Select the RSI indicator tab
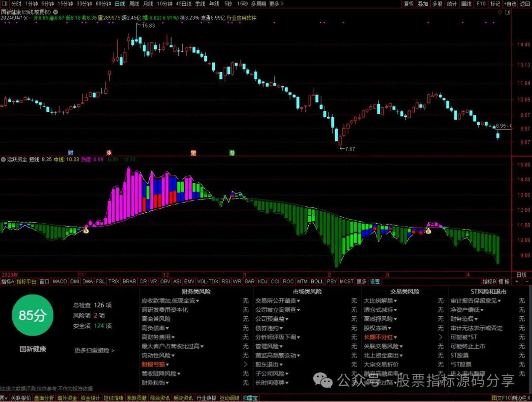Viewport: 532px width, 402px height. 225,282
